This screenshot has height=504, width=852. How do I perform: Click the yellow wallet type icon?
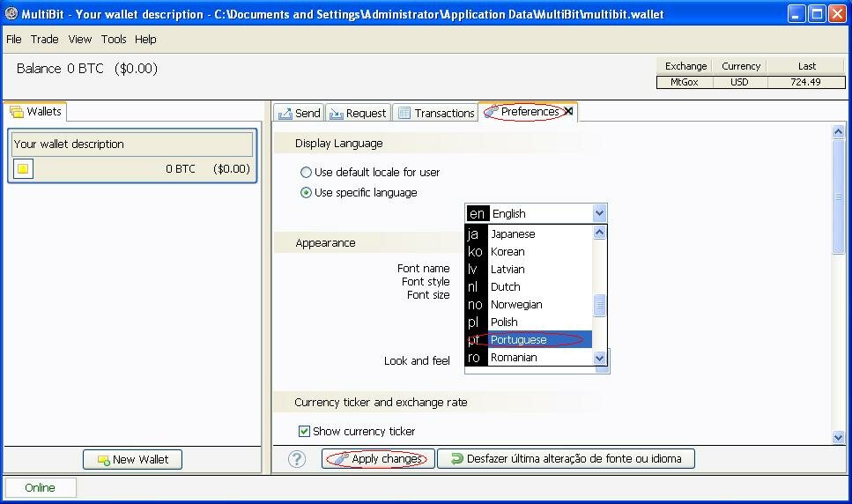point(23,169)
